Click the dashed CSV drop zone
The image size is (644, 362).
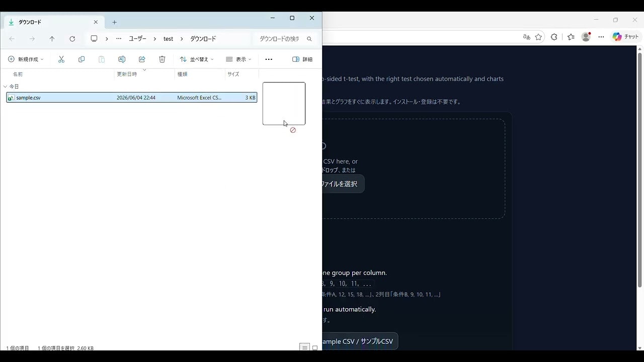(x=414, y=168)
